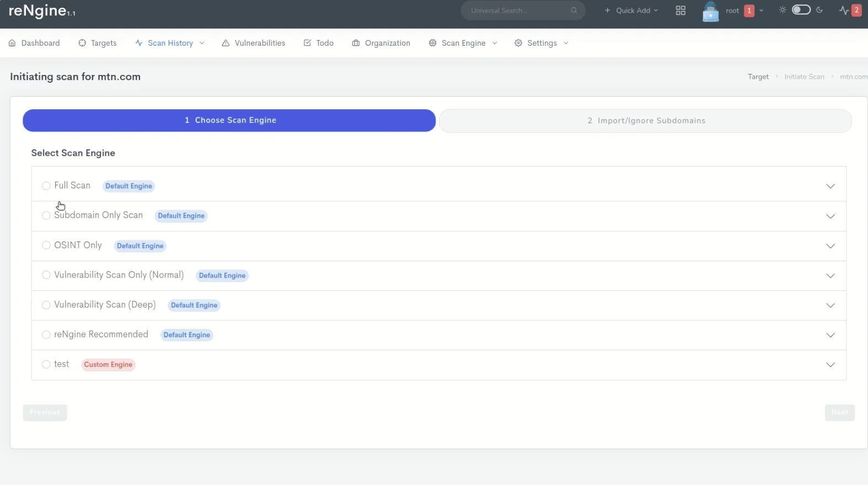Click the Previous button
The height and width of the screenshot is (485, 868).
pyautogui.click(x=45, y=412)
